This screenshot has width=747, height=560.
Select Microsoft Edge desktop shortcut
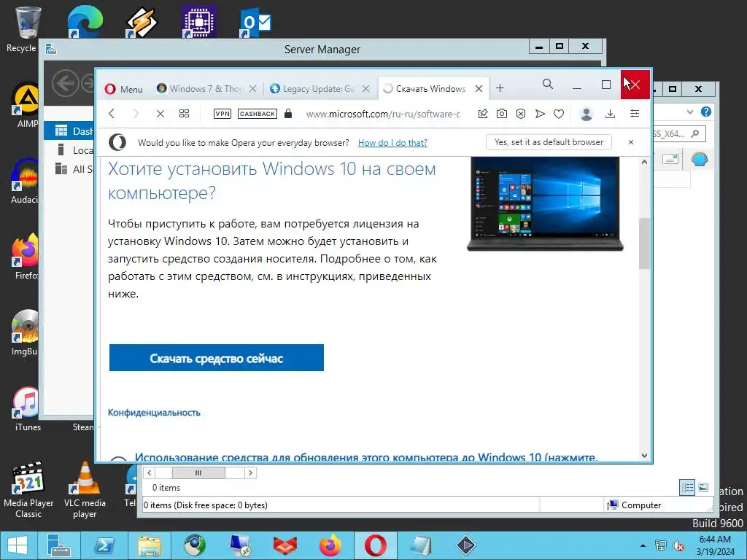pyautogui.click(x=85, y=21)
